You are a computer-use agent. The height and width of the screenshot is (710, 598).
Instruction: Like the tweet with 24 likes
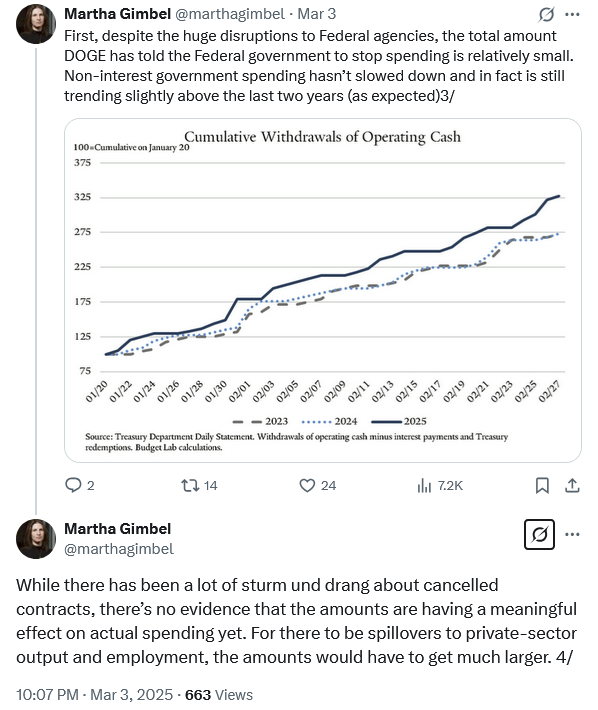[317, 485]
